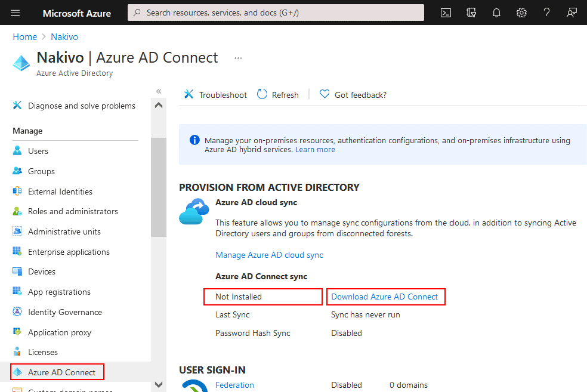Open the portal settings gear
The image size is (587, 392).
[521, 13]
